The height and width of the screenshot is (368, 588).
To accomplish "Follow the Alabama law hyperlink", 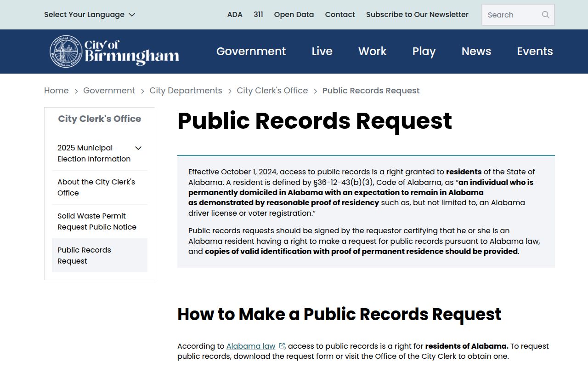I will point(251,346).
